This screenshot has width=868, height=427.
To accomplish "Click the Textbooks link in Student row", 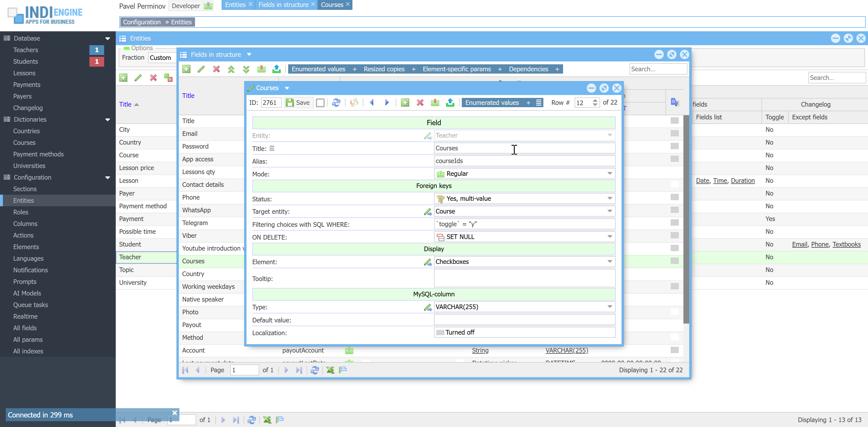I will coord(846,244).
